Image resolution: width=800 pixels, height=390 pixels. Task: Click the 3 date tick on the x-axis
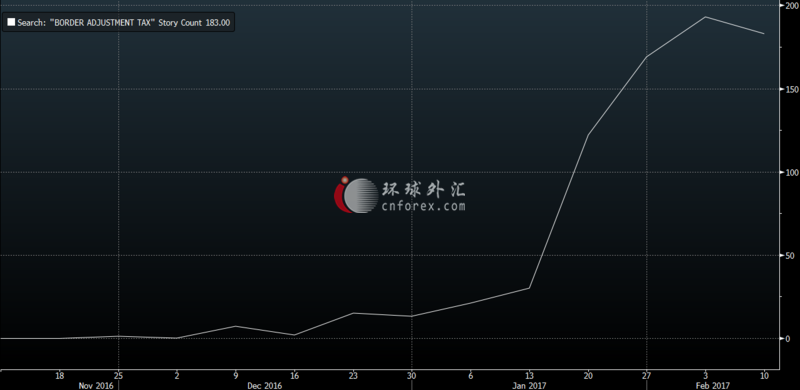[705, 376]
